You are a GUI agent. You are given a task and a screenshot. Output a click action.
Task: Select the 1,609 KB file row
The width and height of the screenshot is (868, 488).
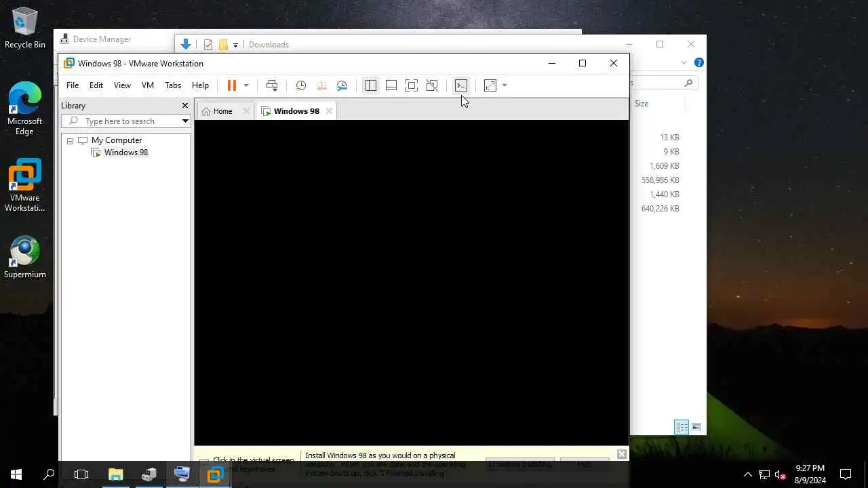click(664, 166)
